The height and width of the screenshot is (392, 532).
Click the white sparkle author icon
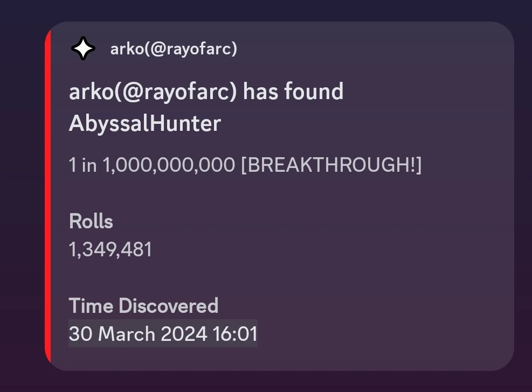83,49
